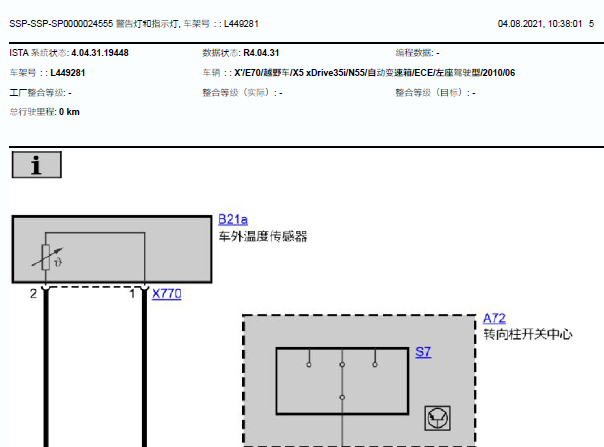Open the B21a component link
Screen dimensions: 604x447
tap(233, 219)
